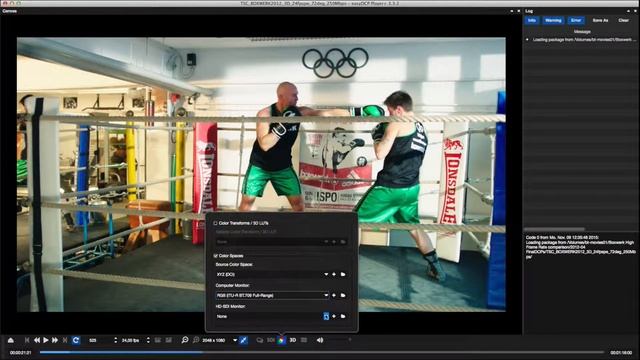
Task: Add computer monitor color space with plus
Action: click(334, 295)
